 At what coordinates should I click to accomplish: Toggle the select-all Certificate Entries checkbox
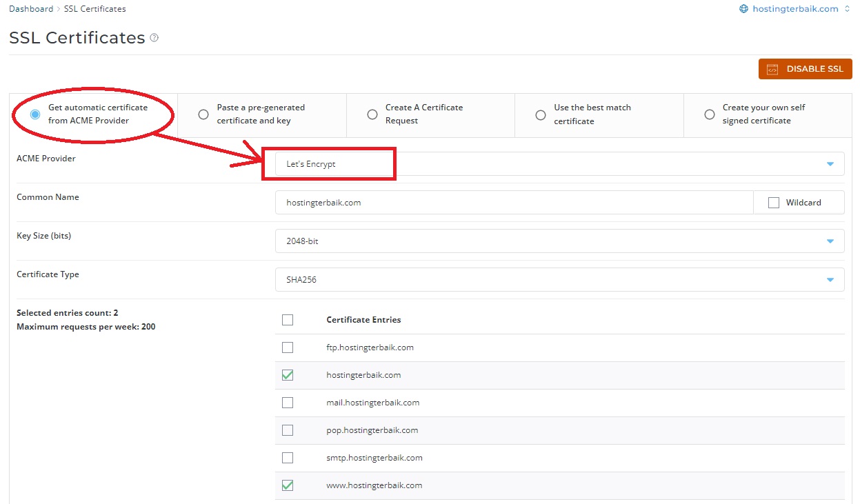[288, 320]
